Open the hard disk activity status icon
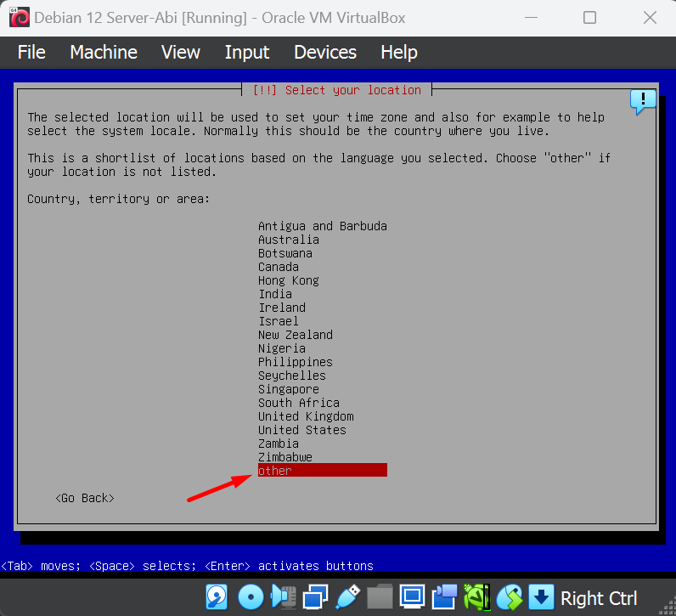The width and height of the screenshot is (676, 616). pyautogui.click(x=217, y=598)
